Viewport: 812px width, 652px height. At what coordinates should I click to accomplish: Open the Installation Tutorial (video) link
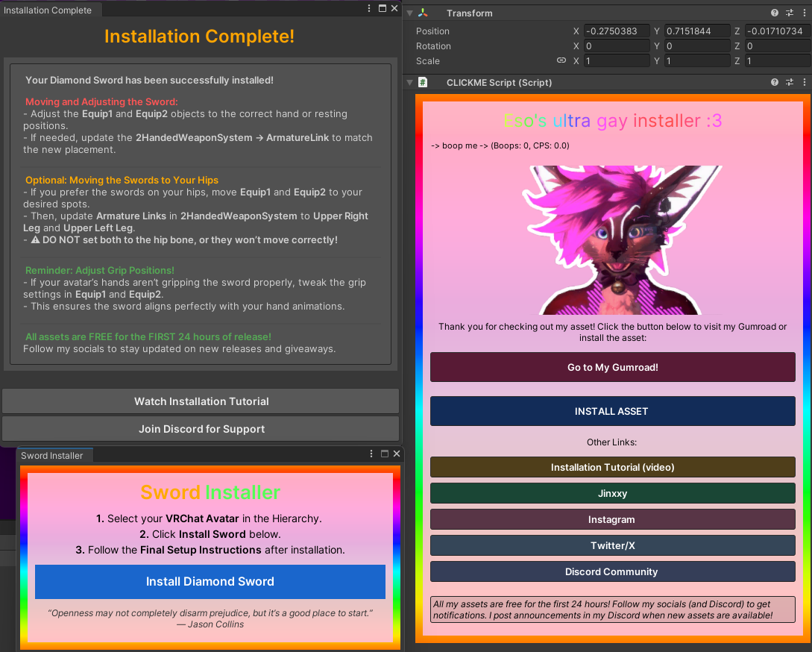(613, 467)
